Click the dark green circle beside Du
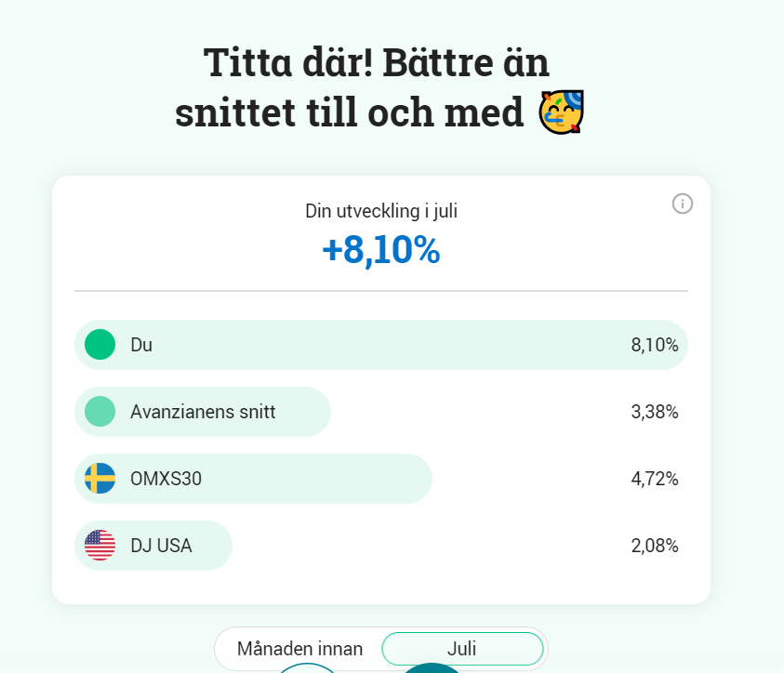784x673 pixels. (100, 345)
